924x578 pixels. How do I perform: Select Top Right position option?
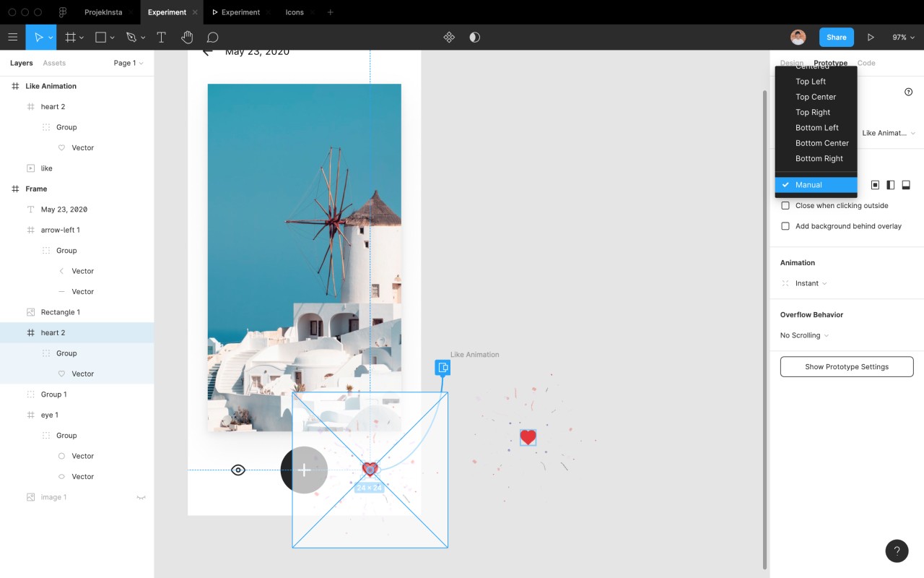(x=816, y=112)
